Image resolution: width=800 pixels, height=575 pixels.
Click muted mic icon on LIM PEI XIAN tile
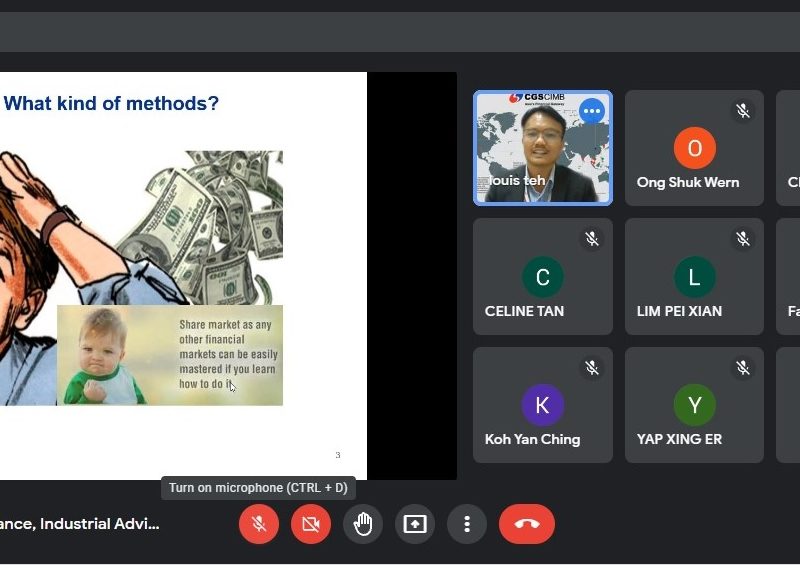click(743, 238)
